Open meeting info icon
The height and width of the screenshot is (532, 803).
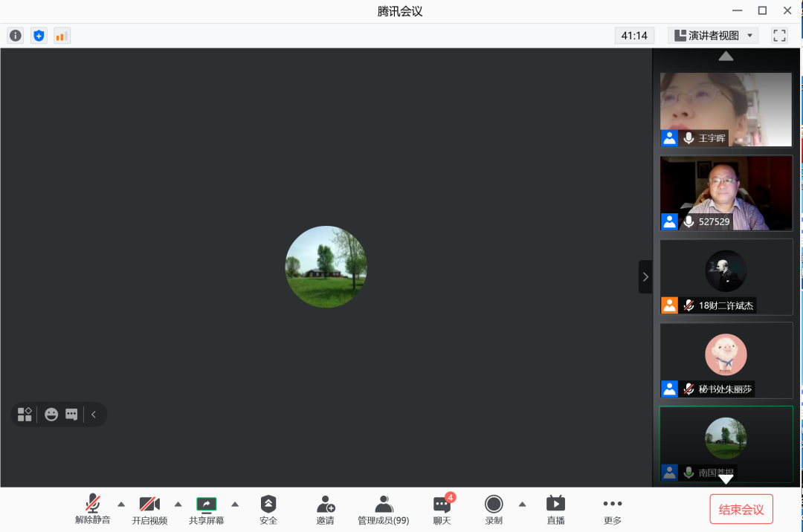[16, 36]
